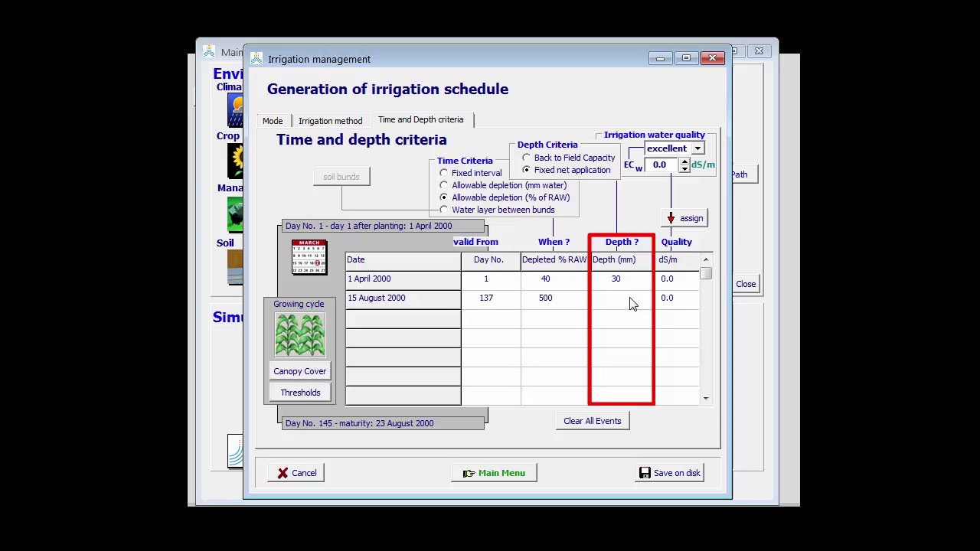Click Climate rain icon in Main window
Image resolution: width=980 pixels, height=551 pixels.
pos(235,111)
